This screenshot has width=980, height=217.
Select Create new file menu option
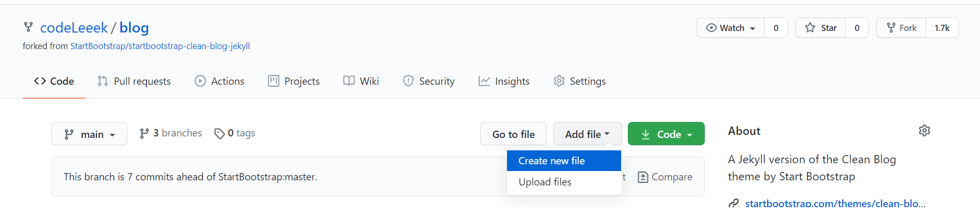[564, 161]
